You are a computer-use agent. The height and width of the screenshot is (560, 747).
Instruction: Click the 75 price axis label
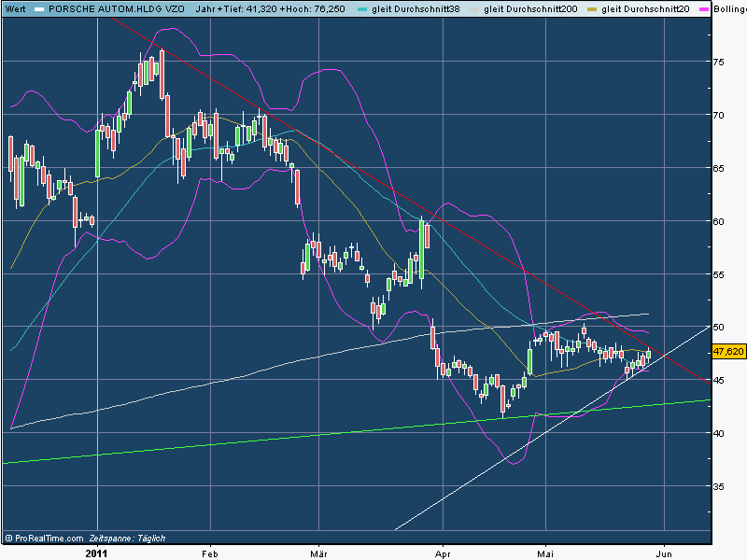718,62
